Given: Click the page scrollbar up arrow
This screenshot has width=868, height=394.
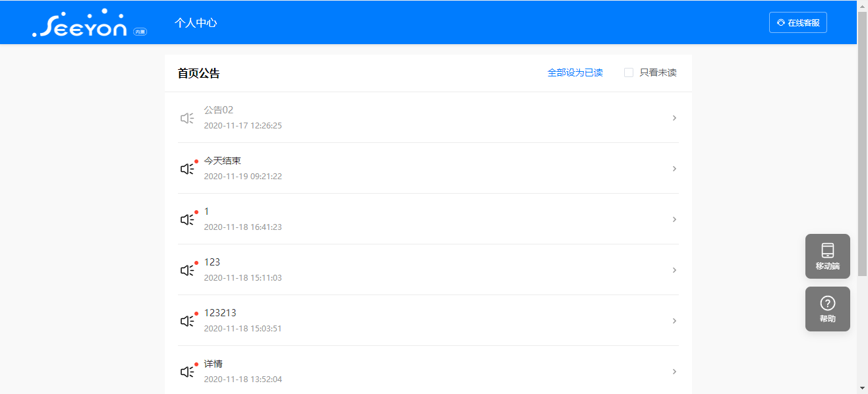Looking at the screenshot, I should (x=863, y=5).
